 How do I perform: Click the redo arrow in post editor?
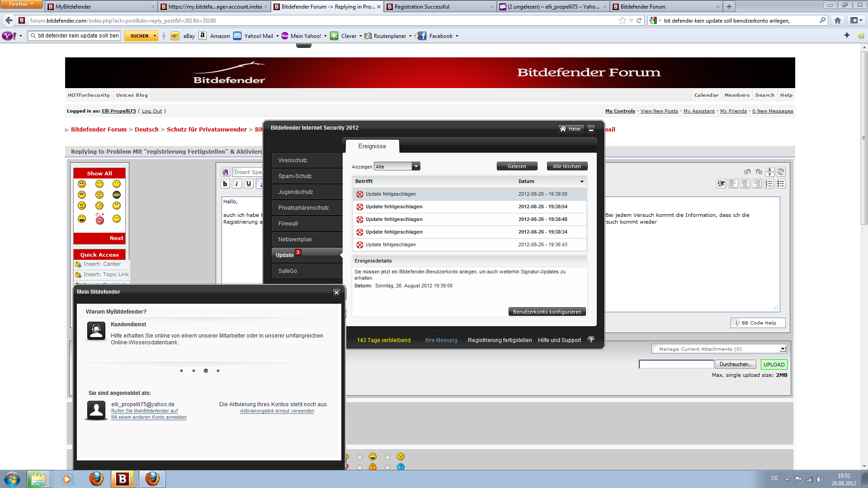pyautogui.click(x=759, y=172)
